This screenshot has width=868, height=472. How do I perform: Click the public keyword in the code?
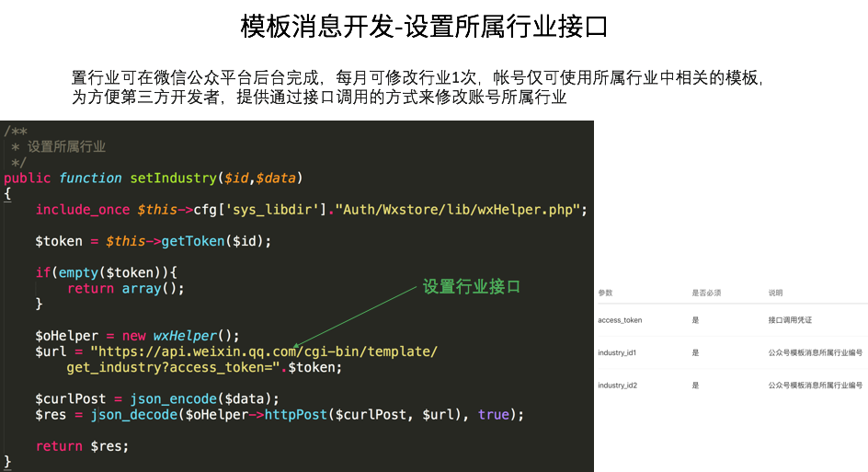(x=28, y=178)
